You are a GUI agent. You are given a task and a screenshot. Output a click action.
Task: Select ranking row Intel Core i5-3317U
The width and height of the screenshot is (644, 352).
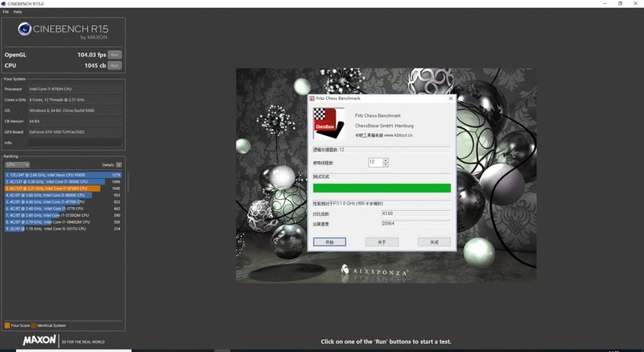pos(64,229)
